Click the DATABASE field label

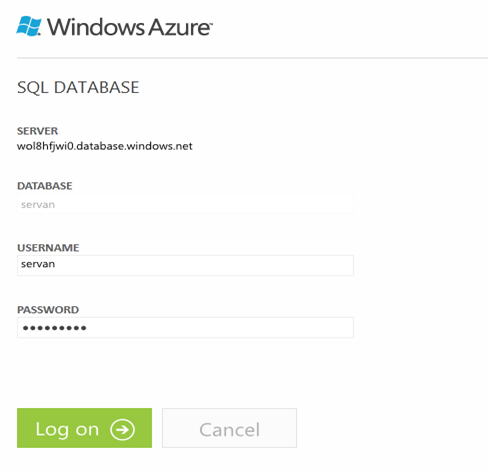point(45,186)
